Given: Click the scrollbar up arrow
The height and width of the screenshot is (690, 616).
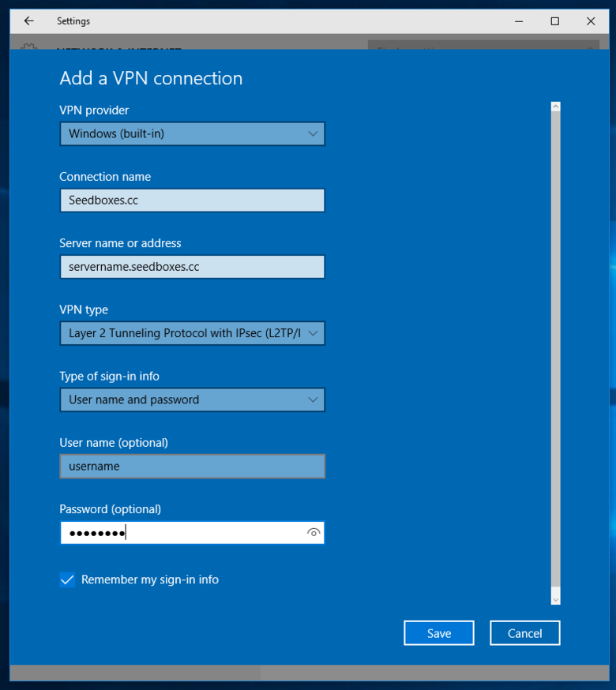Looking at the screenshot, I should (556, 107).
